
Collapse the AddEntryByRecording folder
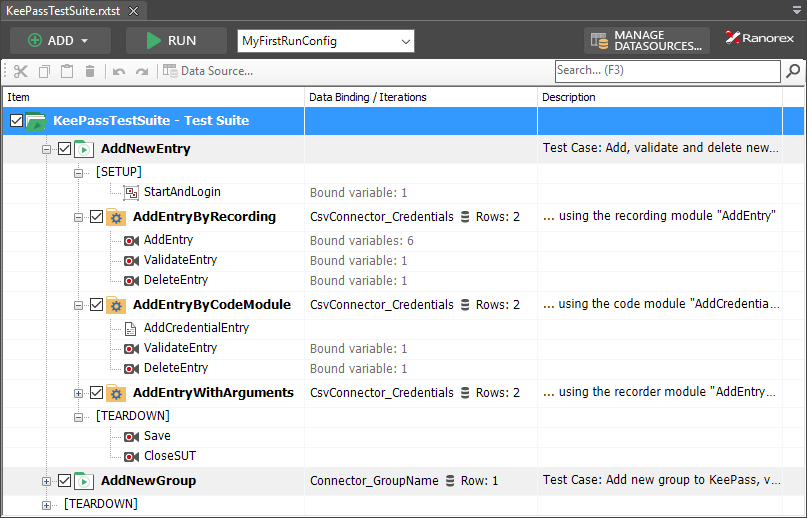click(x=78, y=218)
